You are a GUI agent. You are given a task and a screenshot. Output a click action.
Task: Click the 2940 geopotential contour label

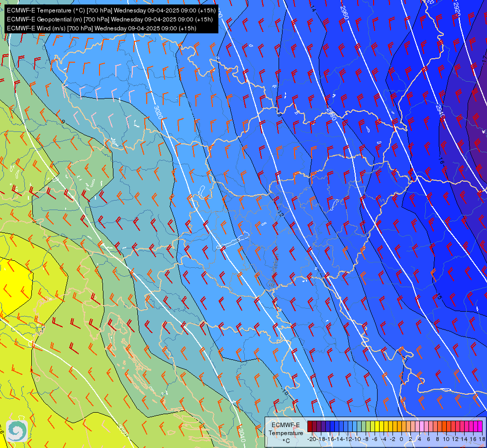(x=440, y=112)
